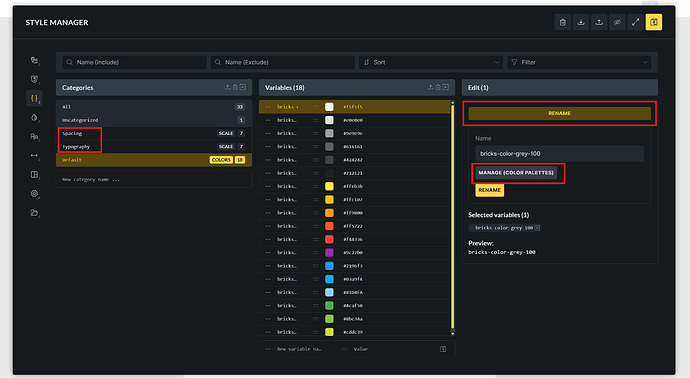This screenshot has height=378, width=690.
Task: Select the Spacing category
Action: (154, 133)
